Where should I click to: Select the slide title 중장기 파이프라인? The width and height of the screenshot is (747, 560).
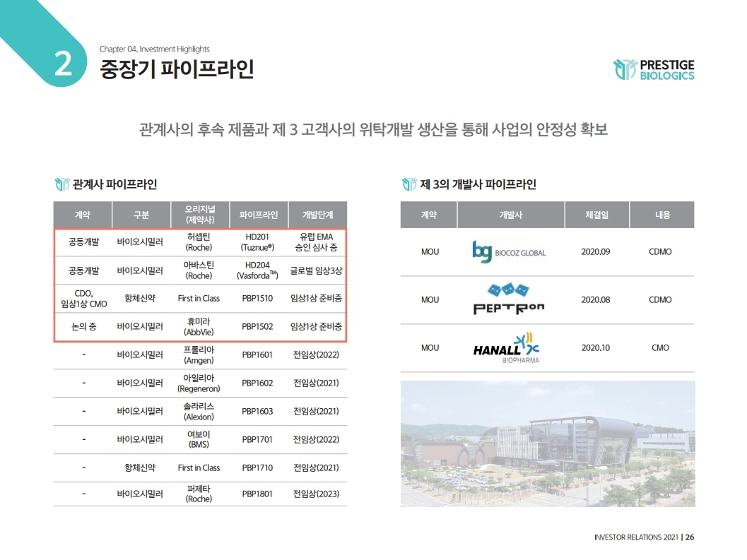click(177, 69)
